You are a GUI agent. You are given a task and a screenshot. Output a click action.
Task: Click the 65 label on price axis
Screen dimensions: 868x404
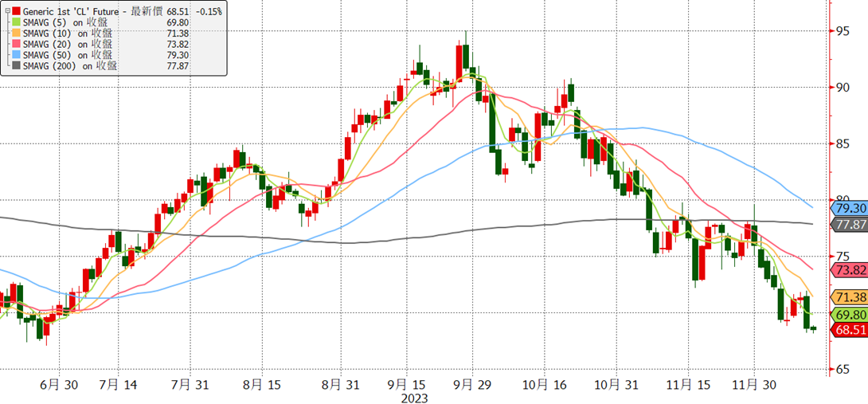click(x=843, y=369)
